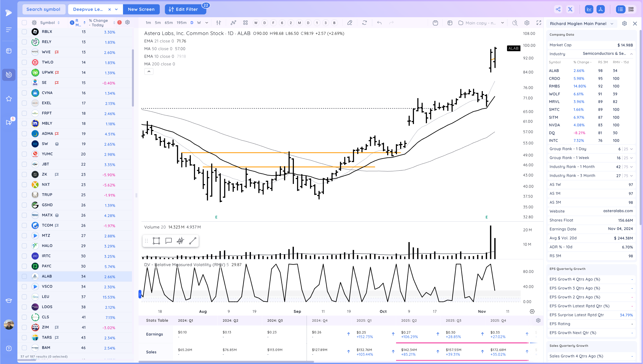
Task: Click the Edit Filter button
Action: pos(185,9)
